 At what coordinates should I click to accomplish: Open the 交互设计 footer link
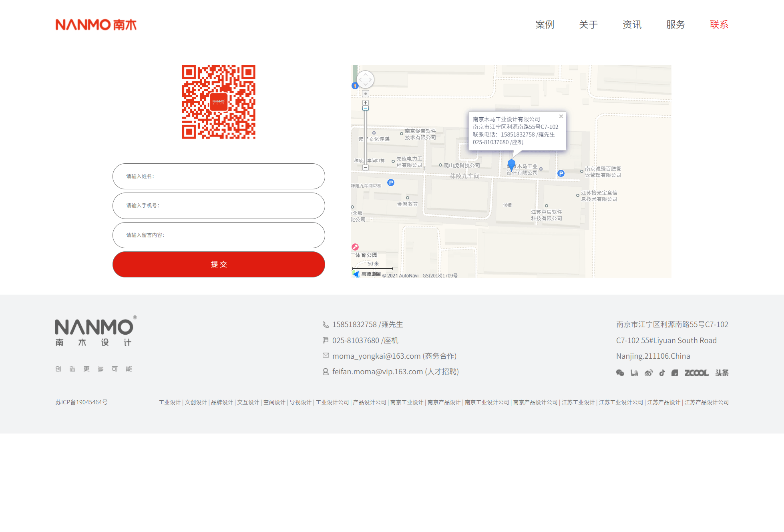pos(248,402)
